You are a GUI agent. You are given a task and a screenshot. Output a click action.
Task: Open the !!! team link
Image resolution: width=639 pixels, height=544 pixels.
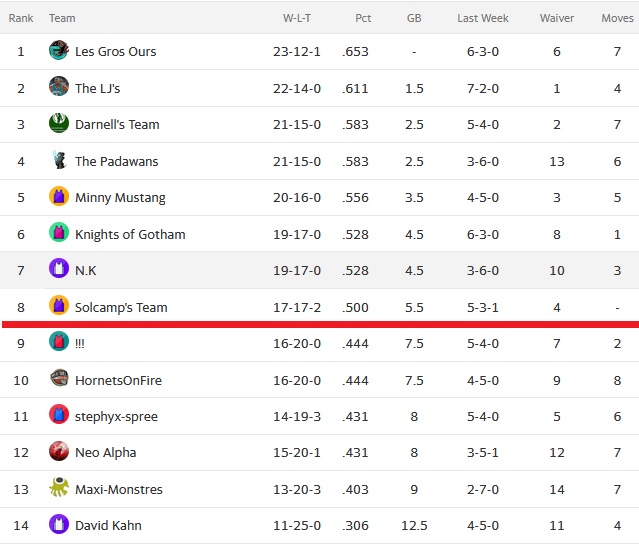[79, 344]
